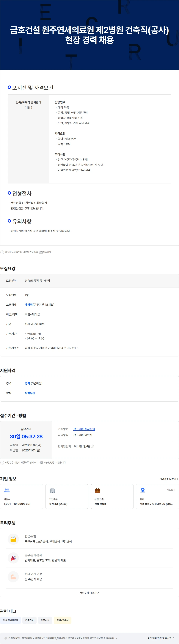Click 건물 건설업 industry card
Viewport: 179px width, 644px height.
(x=112, y=497)
